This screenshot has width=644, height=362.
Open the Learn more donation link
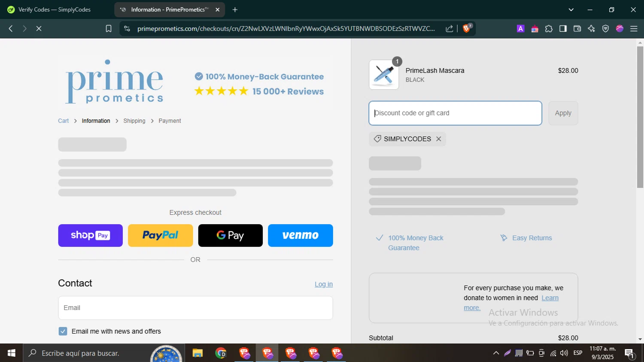[x=511, y=303]
